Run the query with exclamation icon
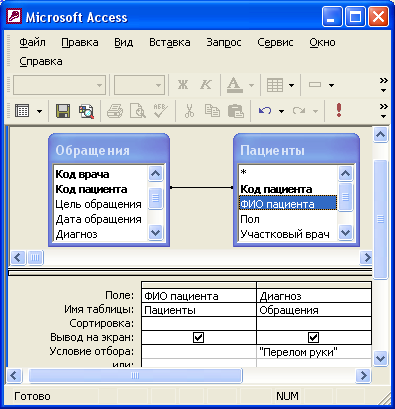The width and height of the screenshot is (395, 409). click(339, 110)
